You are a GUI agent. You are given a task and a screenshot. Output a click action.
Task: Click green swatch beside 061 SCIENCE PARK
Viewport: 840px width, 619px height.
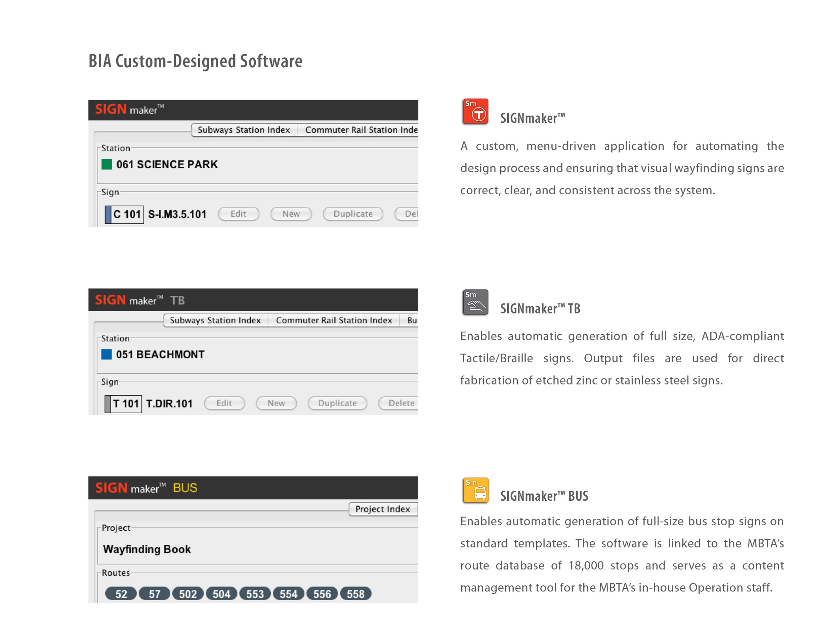click(107, 164)
